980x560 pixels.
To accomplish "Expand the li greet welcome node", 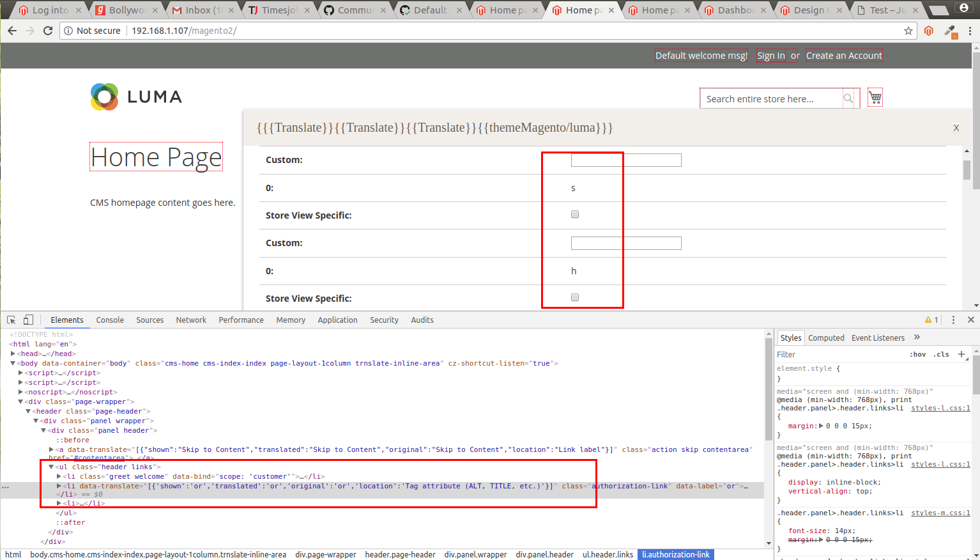I will tap(59, 476).
